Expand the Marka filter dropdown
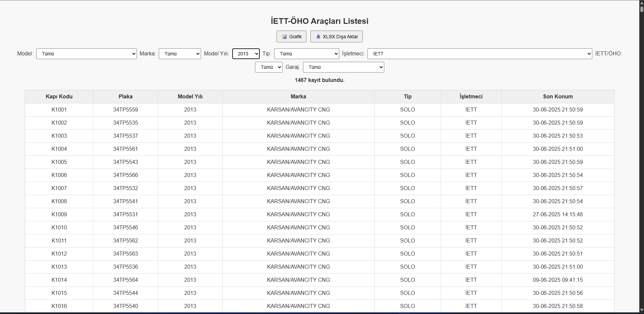Screen dimensions: 644x314 tap(180, 54)
